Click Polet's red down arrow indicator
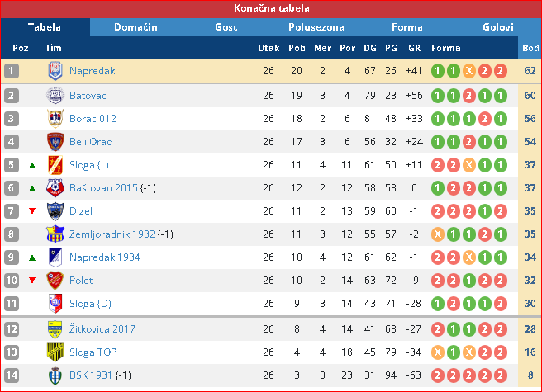Screen dimensions: 542x392 [x=32, y=280]
